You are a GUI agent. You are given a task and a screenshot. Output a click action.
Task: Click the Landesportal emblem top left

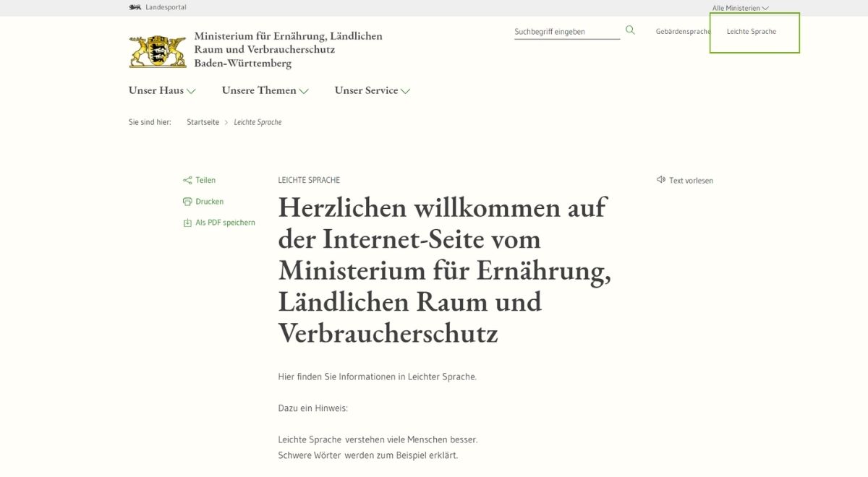(x=133, y=7)
